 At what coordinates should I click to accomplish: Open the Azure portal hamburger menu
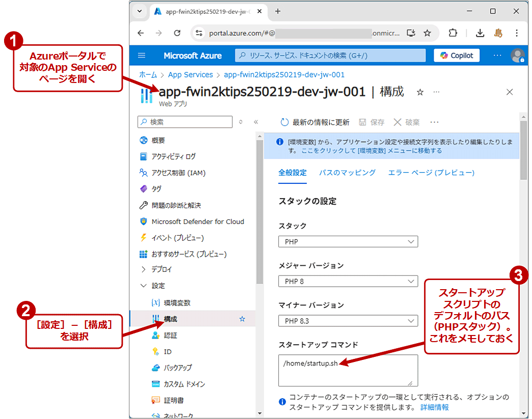(x=141, y=55)
